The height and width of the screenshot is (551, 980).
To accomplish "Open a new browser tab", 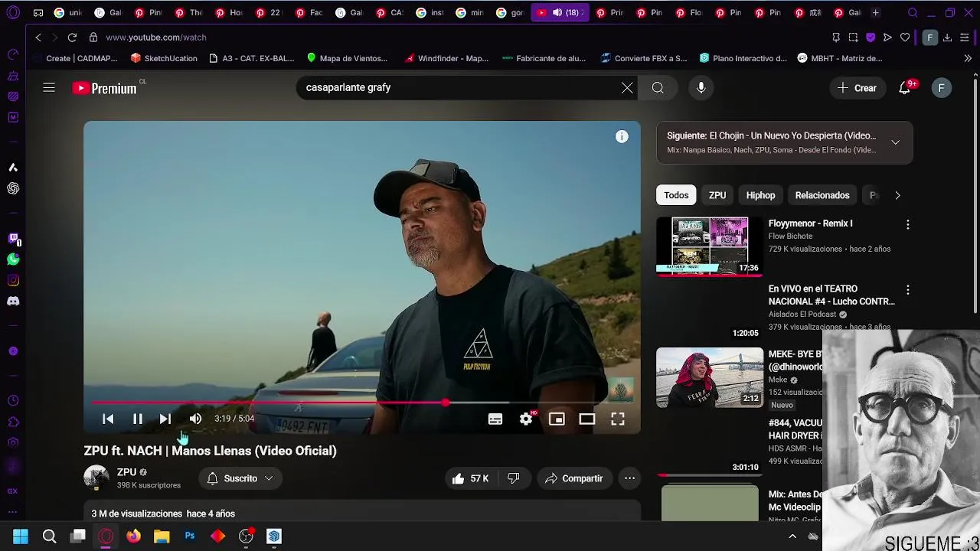I will [x=875, y=12].
